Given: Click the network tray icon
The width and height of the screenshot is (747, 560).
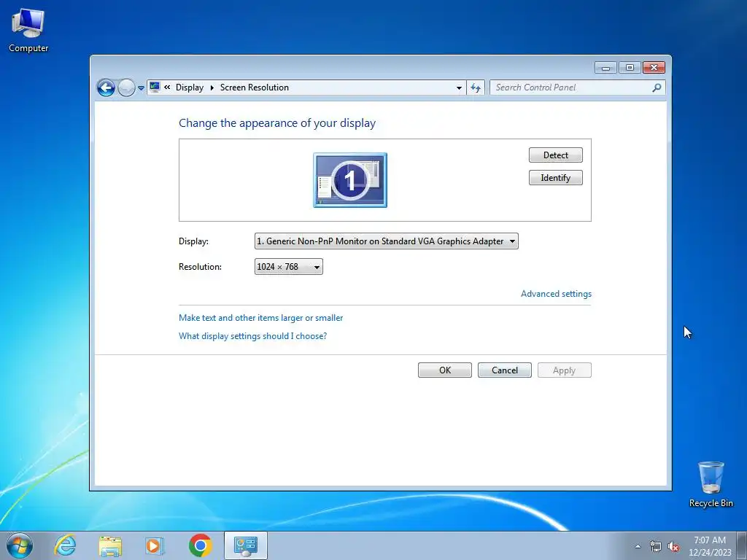Looking at the screenshot, I should (x=656, y=546).
